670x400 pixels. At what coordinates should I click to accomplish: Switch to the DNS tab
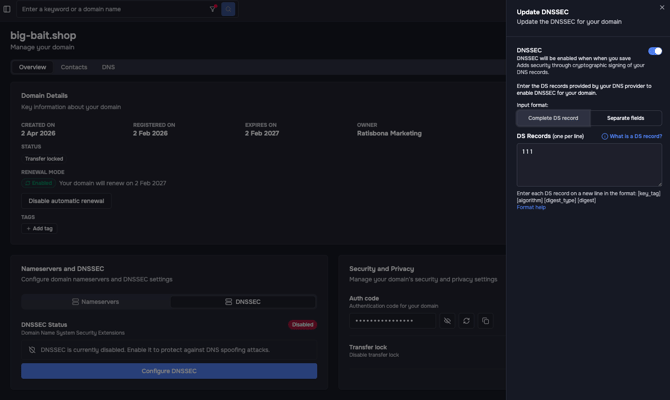[108, 67]
